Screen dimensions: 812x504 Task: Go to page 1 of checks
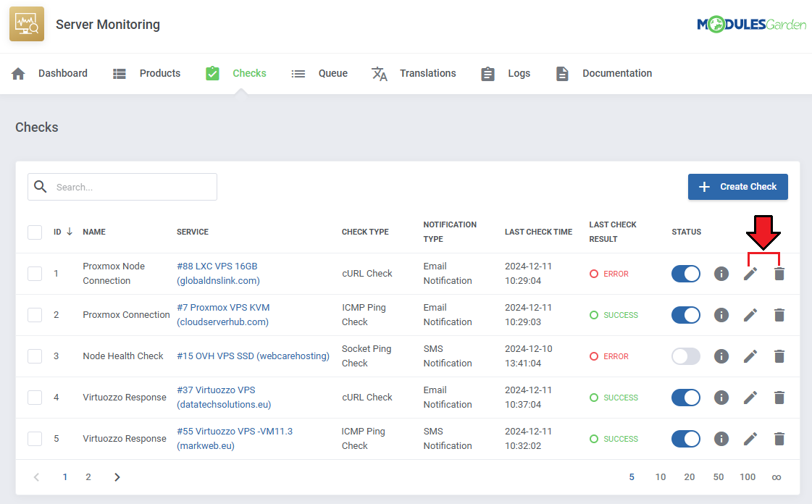click(64, 477)
